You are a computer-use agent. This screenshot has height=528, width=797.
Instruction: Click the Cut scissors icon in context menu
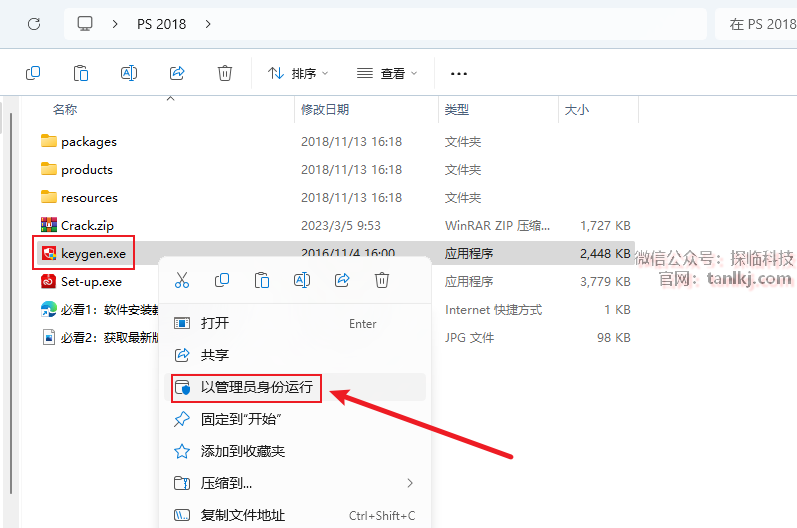[182, 280]
